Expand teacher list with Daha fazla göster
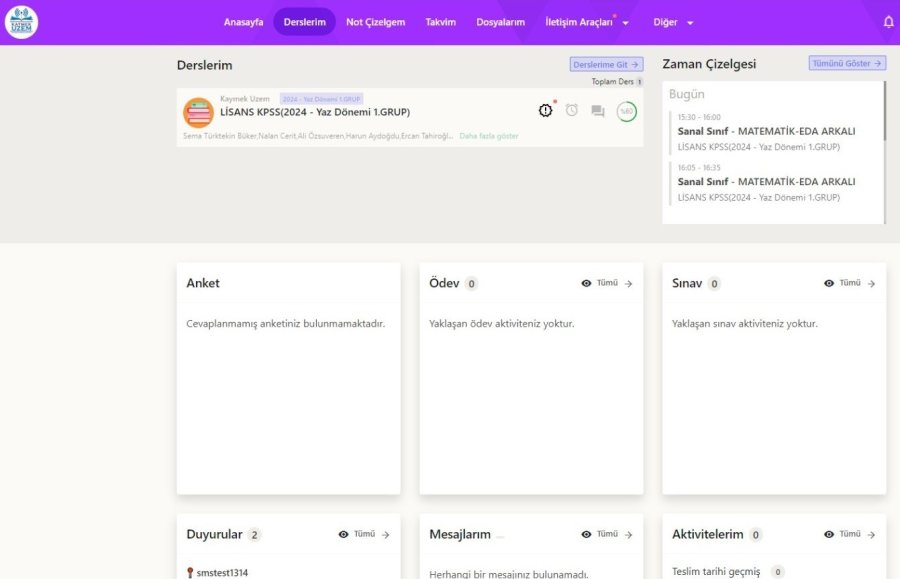This screenshot has height=579, width=900. pyautogui.click(x=489, y=136)
